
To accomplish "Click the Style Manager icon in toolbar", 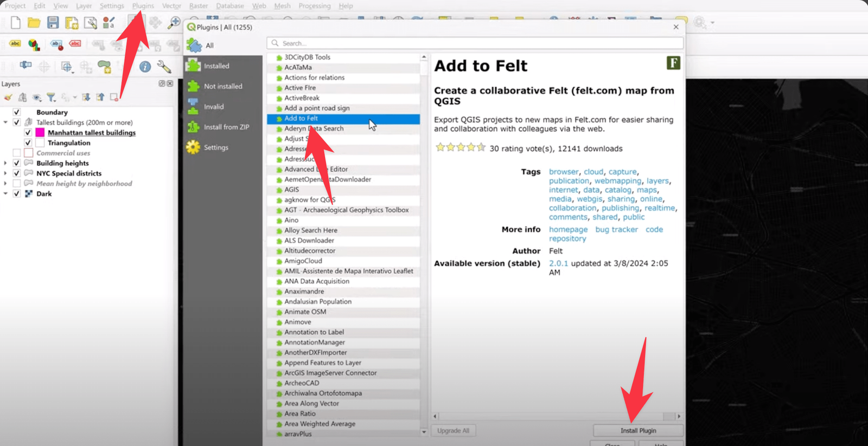I will (x=108, y=23).
